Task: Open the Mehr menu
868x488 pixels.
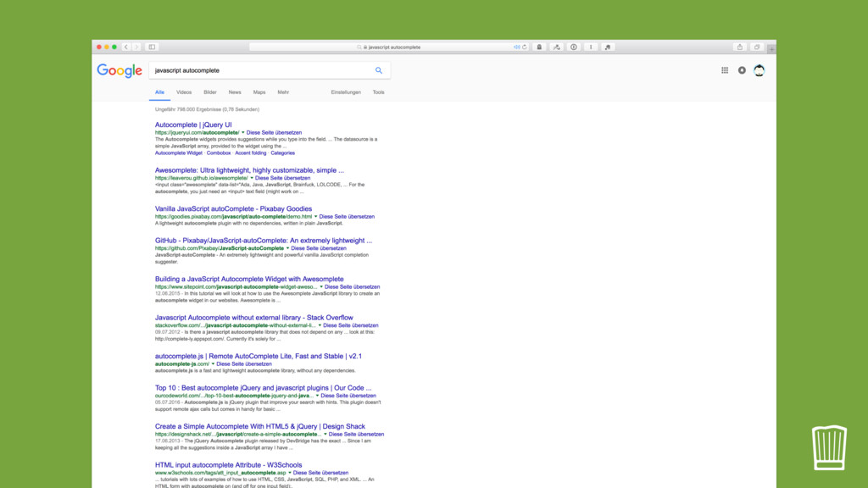Action: click(283, 92)
